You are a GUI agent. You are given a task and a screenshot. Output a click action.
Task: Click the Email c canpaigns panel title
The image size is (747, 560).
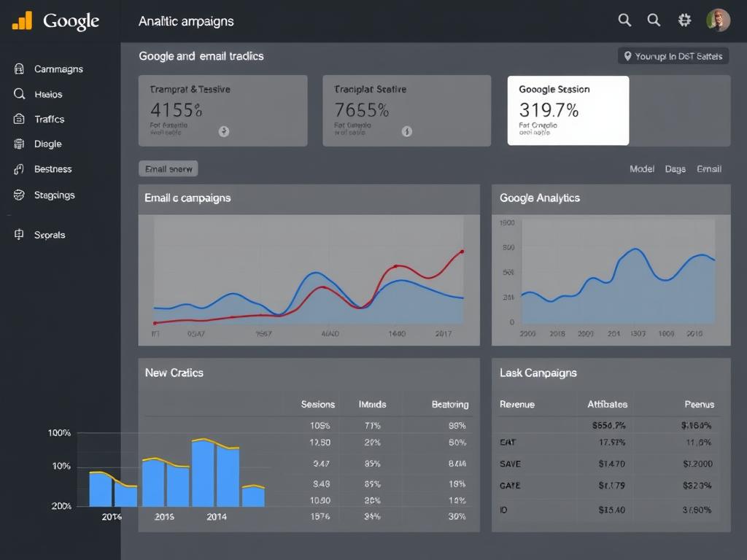pos(187,198)
